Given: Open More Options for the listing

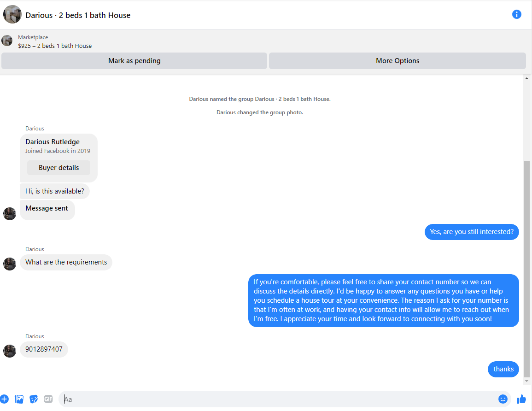Looking at the screenshot, I should [x=398, y=61].
